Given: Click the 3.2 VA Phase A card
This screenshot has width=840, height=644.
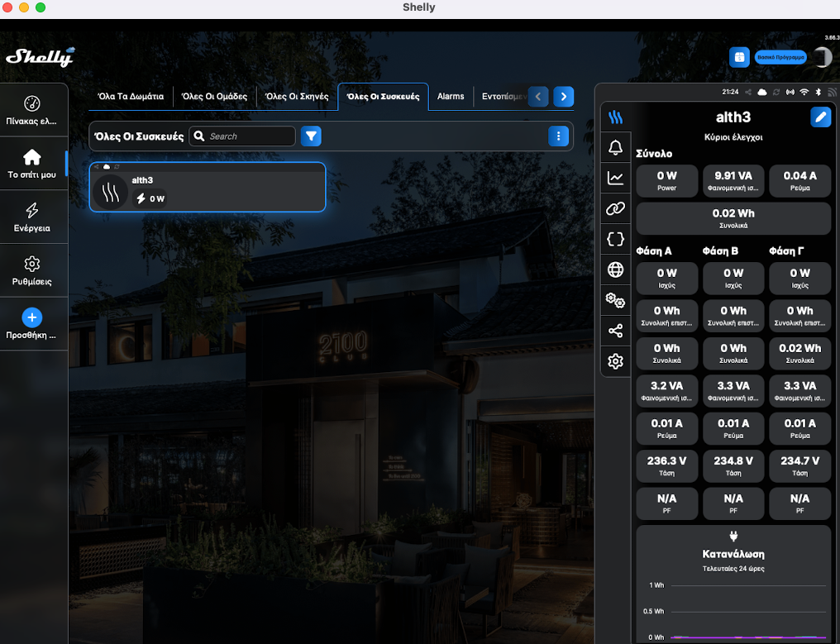Looking at the screenshot, I should point(666,390).
